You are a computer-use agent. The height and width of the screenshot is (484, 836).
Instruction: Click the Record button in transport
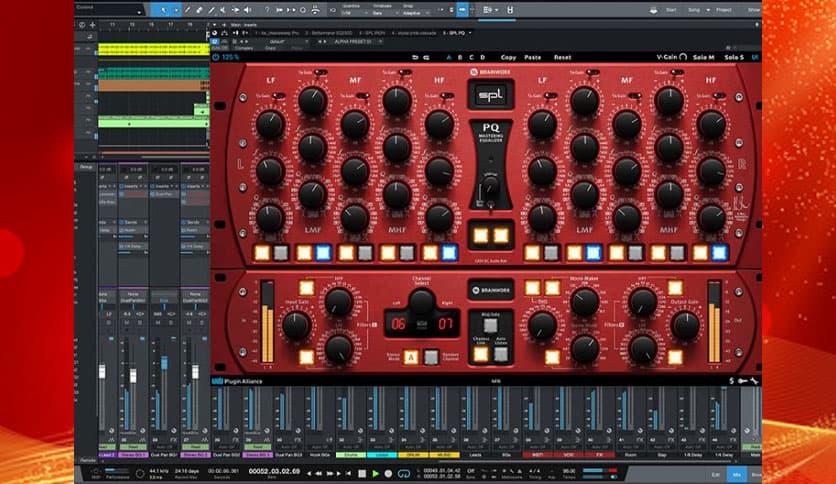coord(388,473)
